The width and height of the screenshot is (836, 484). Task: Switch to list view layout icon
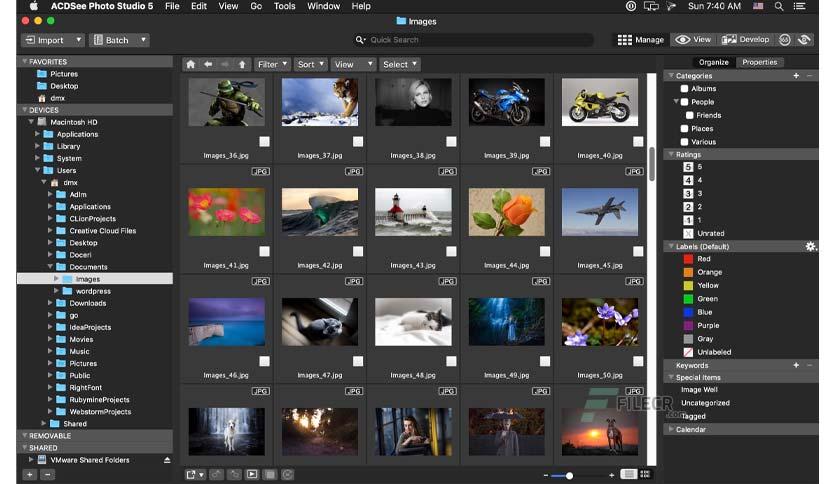(x=629, y=474)
